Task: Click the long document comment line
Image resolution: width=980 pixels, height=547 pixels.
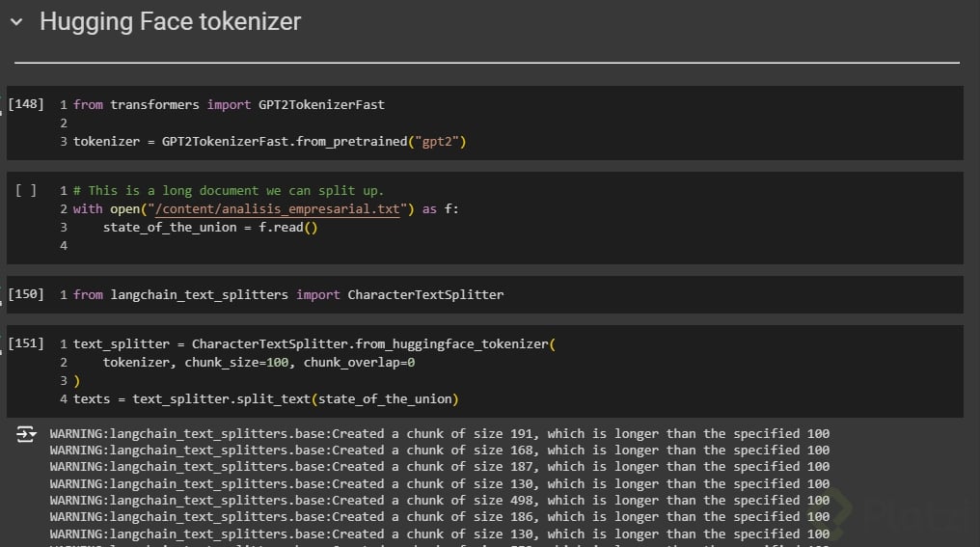Action: (228, 191)
